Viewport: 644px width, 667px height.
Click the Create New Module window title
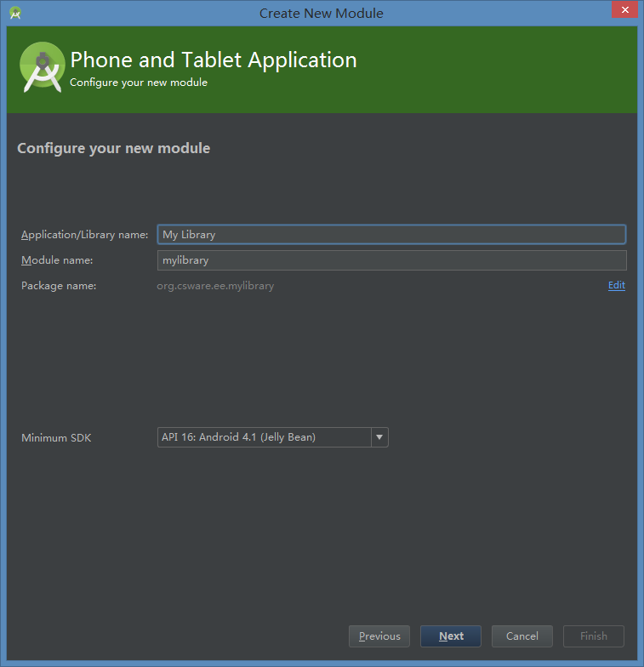[x=321, y=13]
